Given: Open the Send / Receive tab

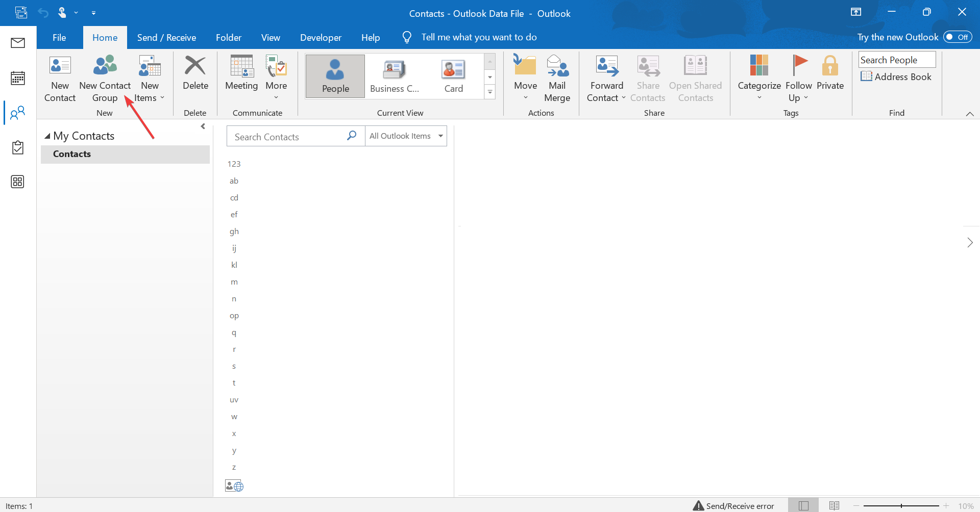Looking at the screenshot, I should [166, 37].
